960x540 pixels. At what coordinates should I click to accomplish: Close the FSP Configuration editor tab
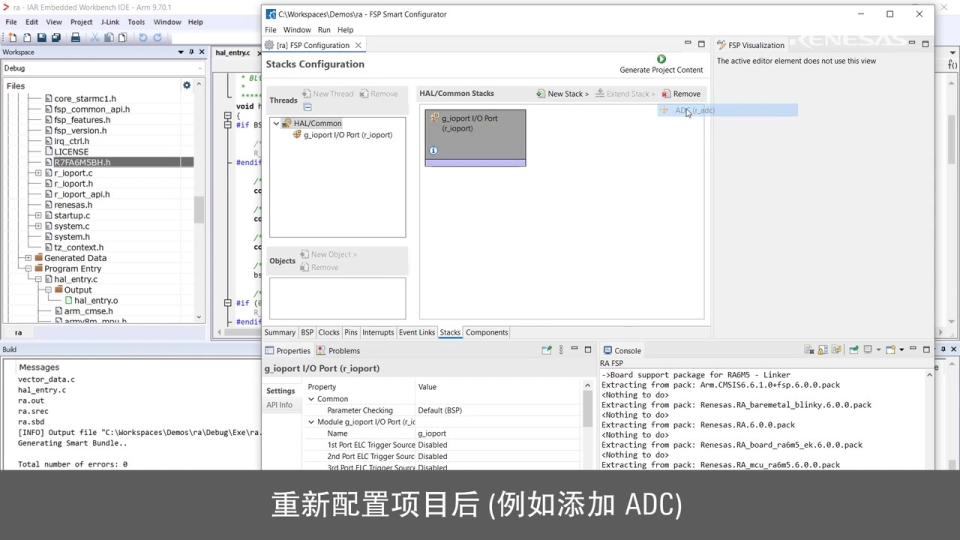pos(358,45)
